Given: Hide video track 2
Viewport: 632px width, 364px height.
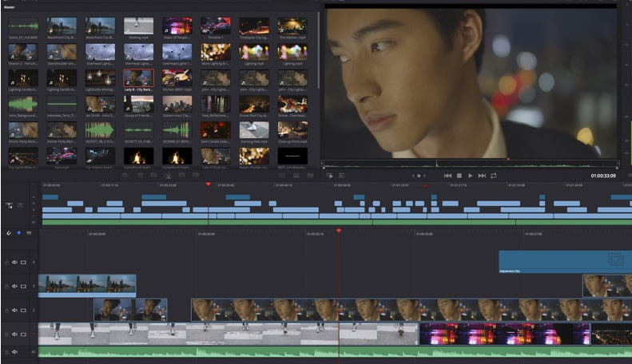Looking at the screenshot, I should click(x=23, y=311).
